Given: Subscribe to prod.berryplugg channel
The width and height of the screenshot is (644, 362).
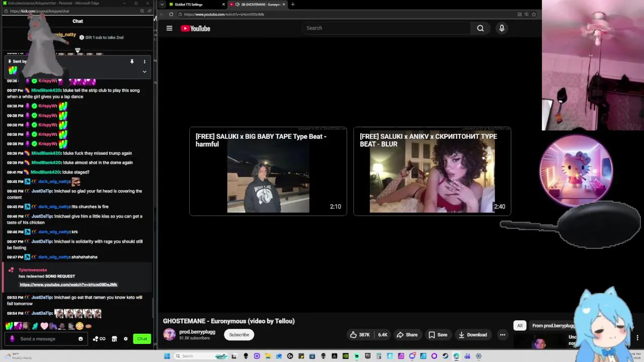Looking at the screenshot, I should [x=239, y=335].
